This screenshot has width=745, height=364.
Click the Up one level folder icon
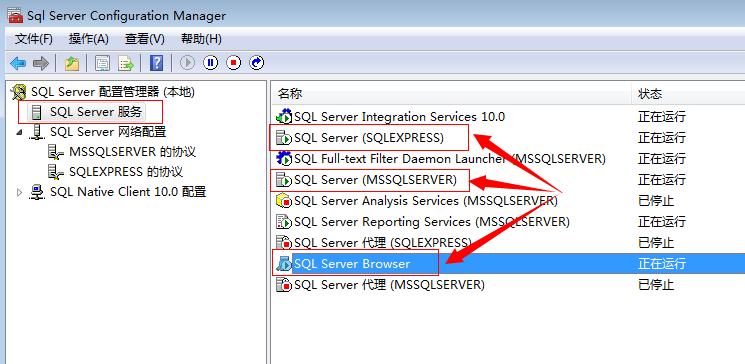pos(72,63)
